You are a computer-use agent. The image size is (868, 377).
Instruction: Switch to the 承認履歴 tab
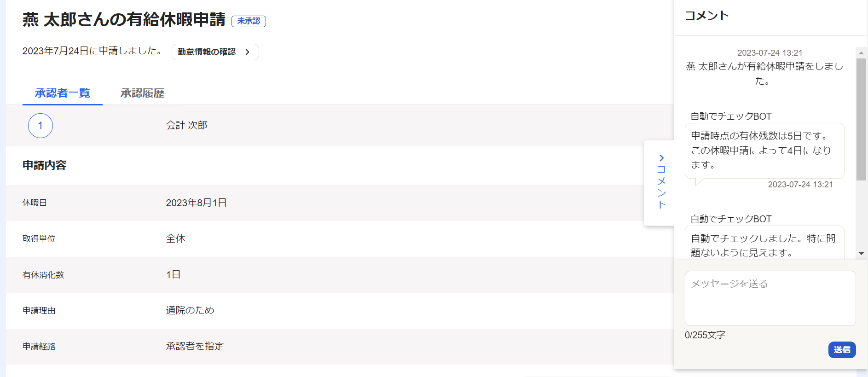click(x=143, y=93)
